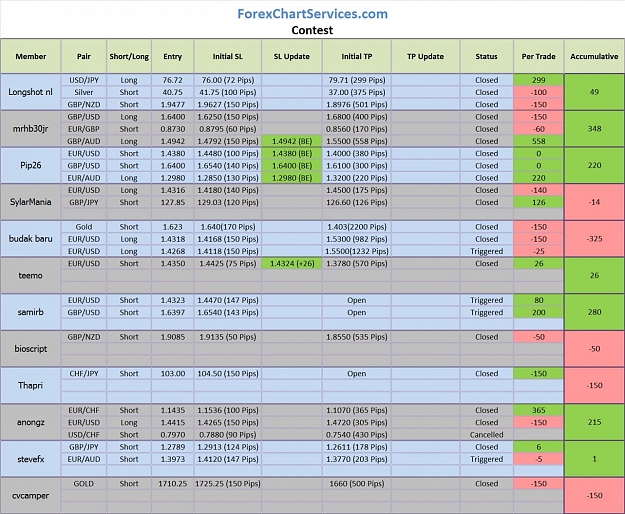Click the 1.4324 (+26) SL Update cell

pyautogui.click(x=292, y=263)
